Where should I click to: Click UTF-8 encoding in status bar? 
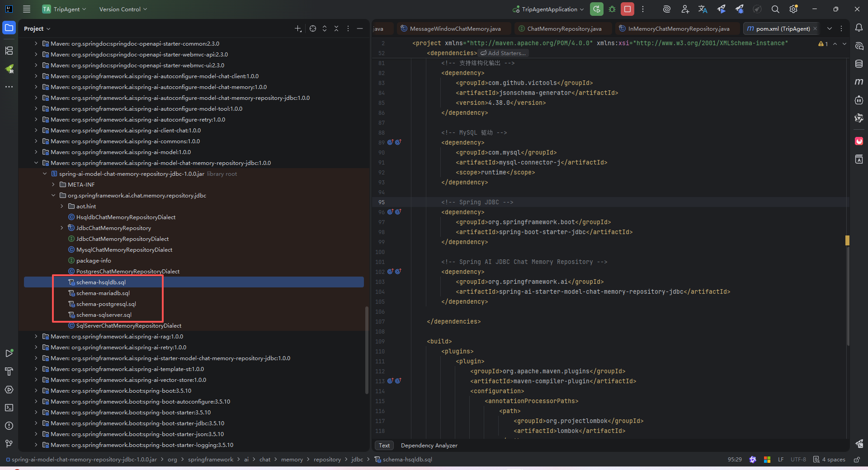coord(798,460)
